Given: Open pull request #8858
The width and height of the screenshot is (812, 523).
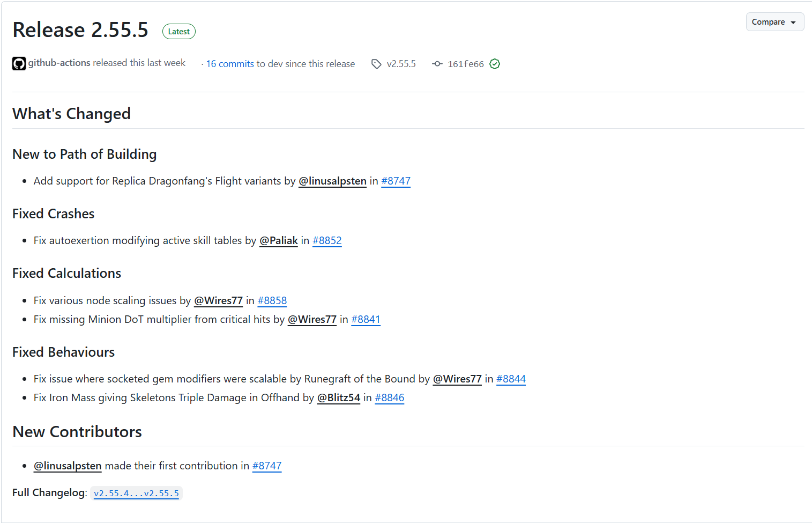Looking at the screenshot, I should point(272,301).
